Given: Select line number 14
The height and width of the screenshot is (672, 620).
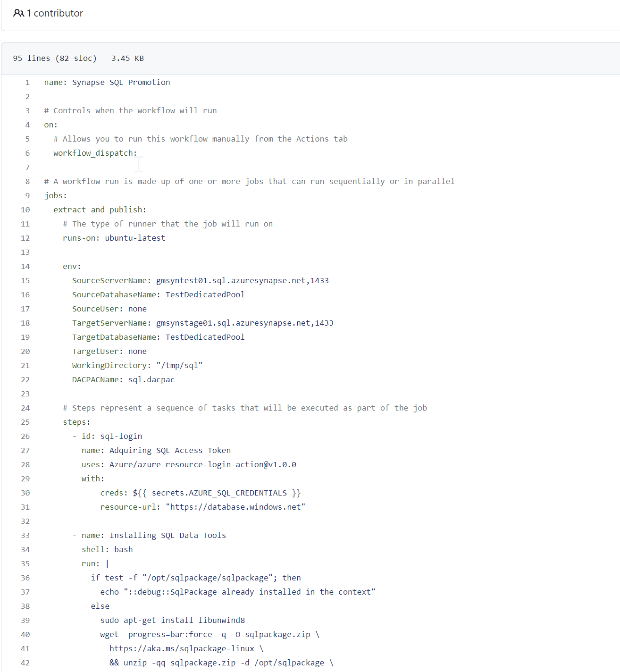Looking at the screenshot, I should [x=25, y=267].
